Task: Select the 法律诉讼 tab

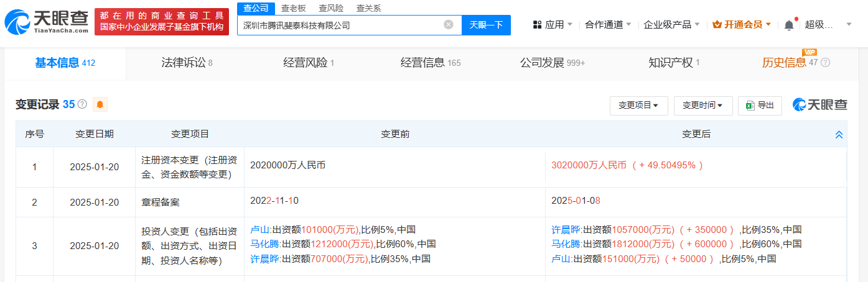Action: coord(187,62)
